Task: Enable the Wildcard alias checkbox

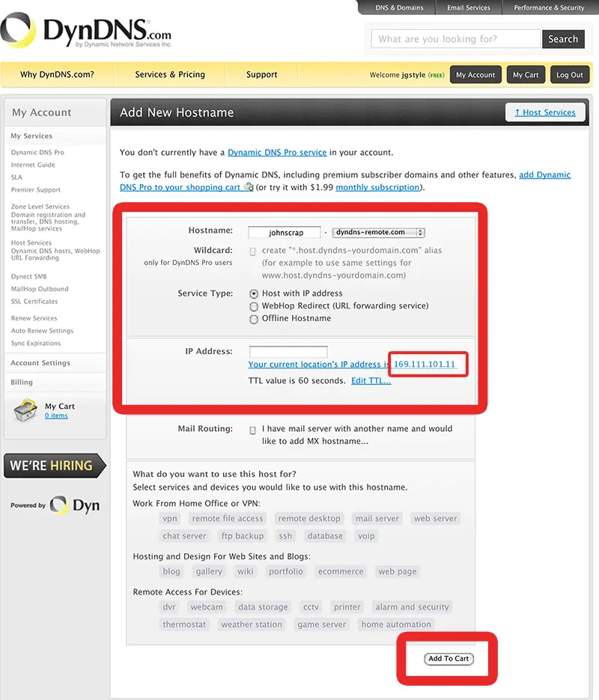Action: 252,252
